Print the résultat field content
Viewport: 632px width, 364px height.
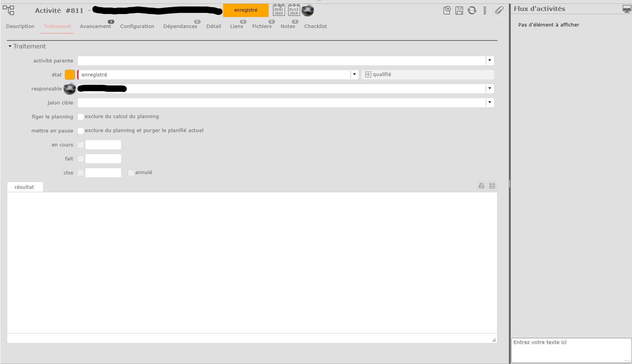click(482, 186)
